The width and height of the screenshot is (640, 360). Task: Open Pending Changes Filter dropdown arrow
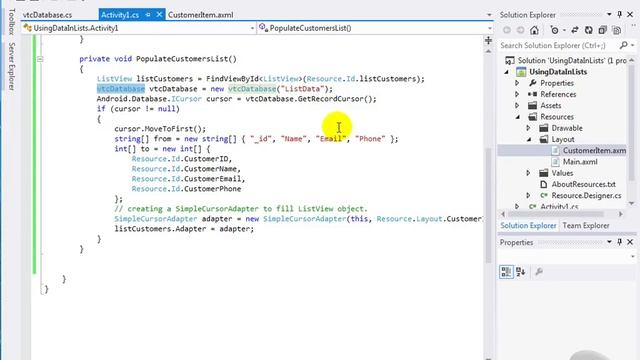pyautogui.click(x=564, y=30)
